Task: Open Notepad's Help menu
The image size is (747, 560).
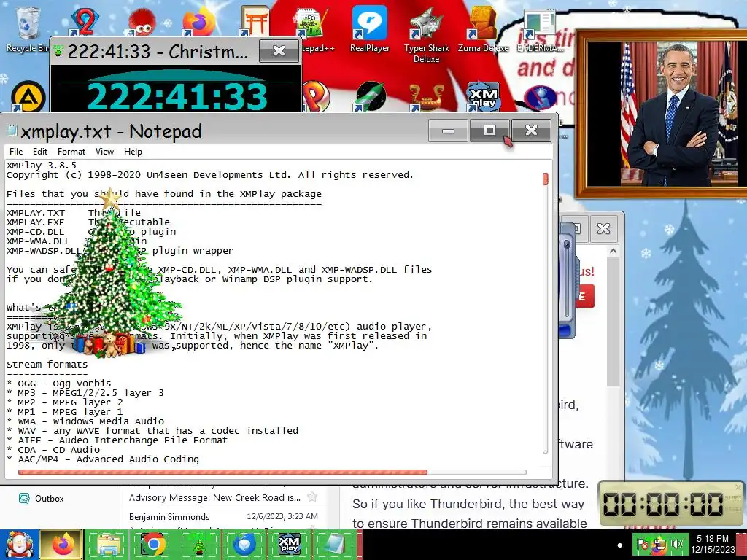Action: click(133, 152)
